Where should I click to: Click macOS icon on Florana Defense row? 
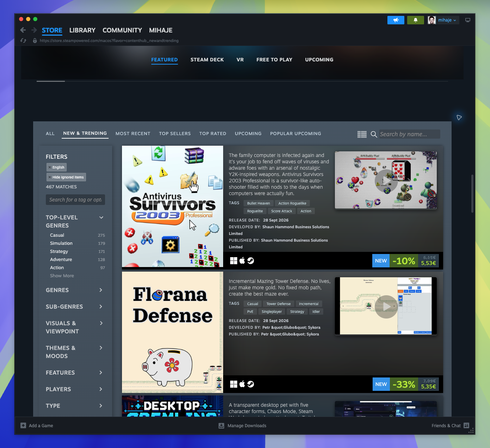click(x=242, y=384)
